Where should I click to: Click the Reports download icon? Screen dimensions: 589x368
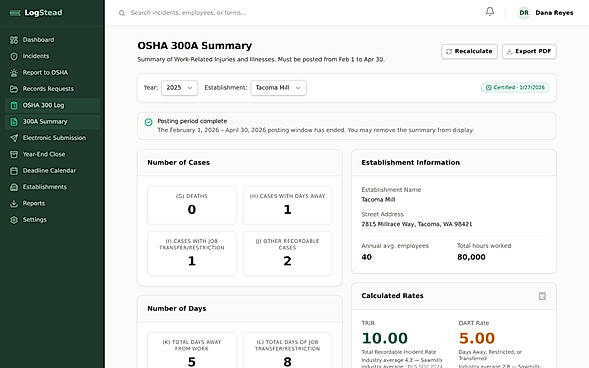pos(14,204)
